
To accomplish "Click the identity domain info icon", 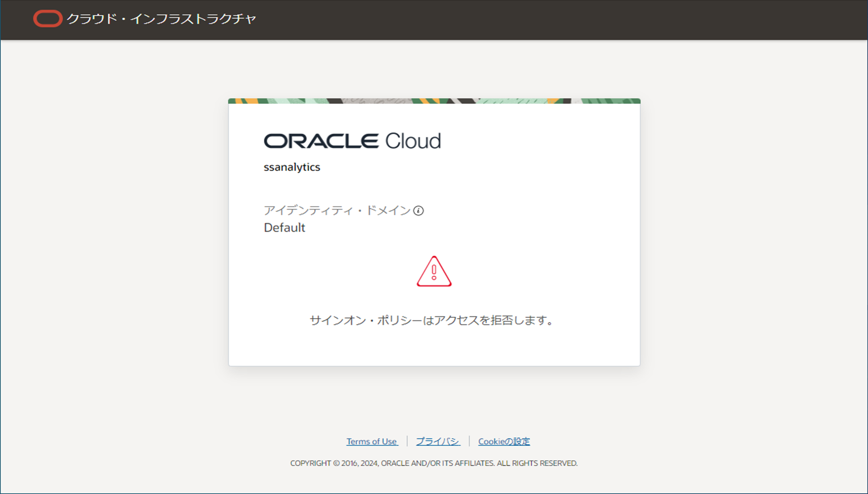I will [x=418, y=211].
